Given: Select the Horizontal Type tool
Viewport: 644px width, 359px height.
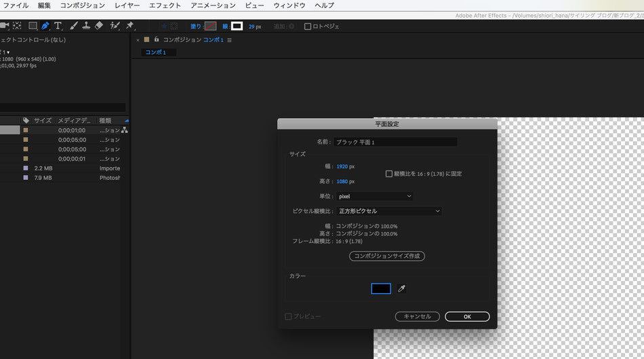Looking at the screenshot, I should pos(58,26).
